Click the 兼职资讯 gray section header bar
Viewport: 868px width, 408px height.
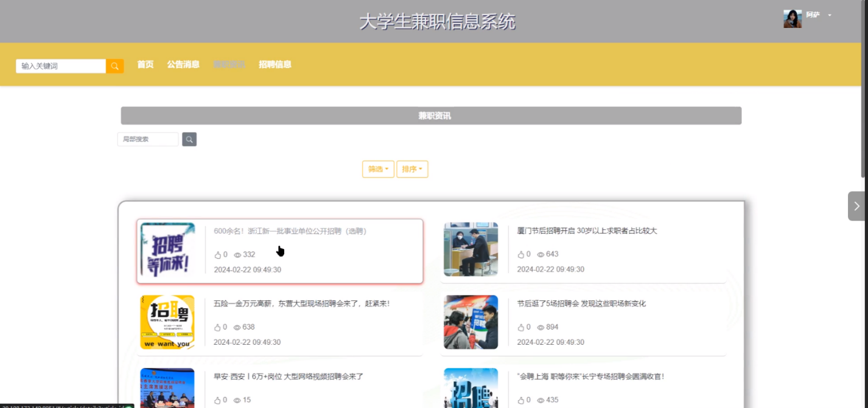pos(431,116)
